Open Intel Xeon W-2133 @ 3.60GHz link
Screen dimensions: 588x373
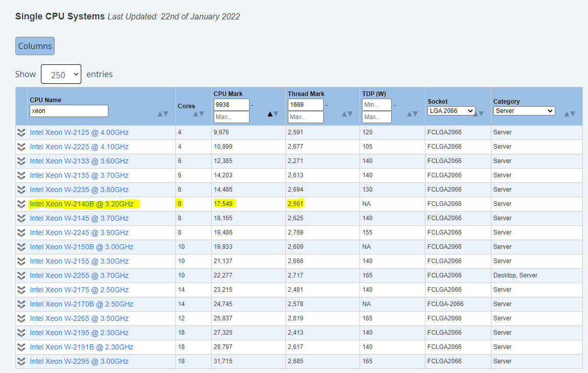point(79,161)
